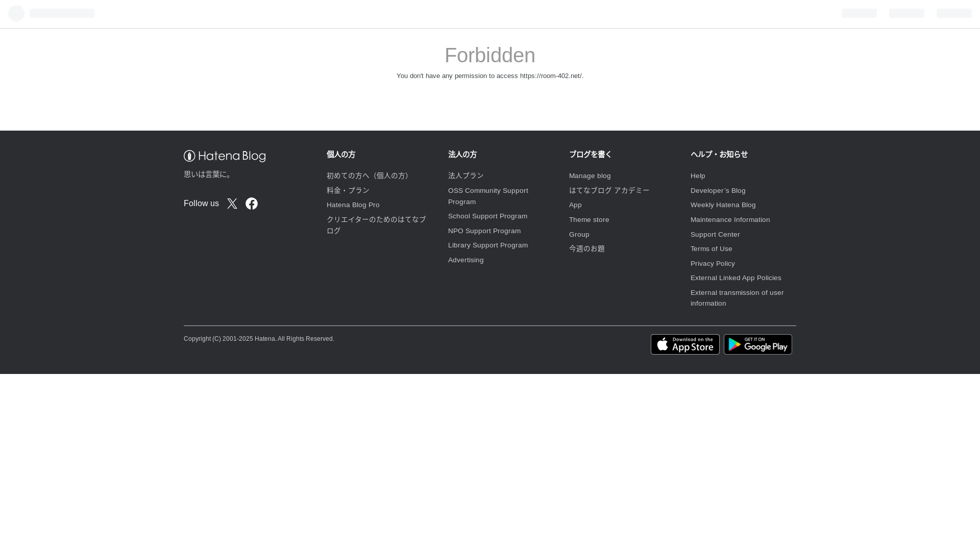Open Privacy Policy link
The width and height of the screenshot is (980, 551).
pos(713,264)
